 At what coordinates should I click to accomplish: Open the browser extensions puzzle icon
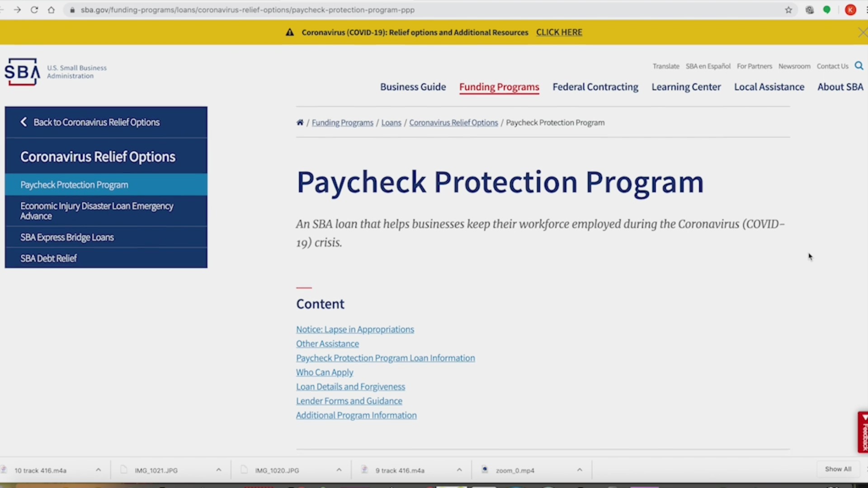810,10
